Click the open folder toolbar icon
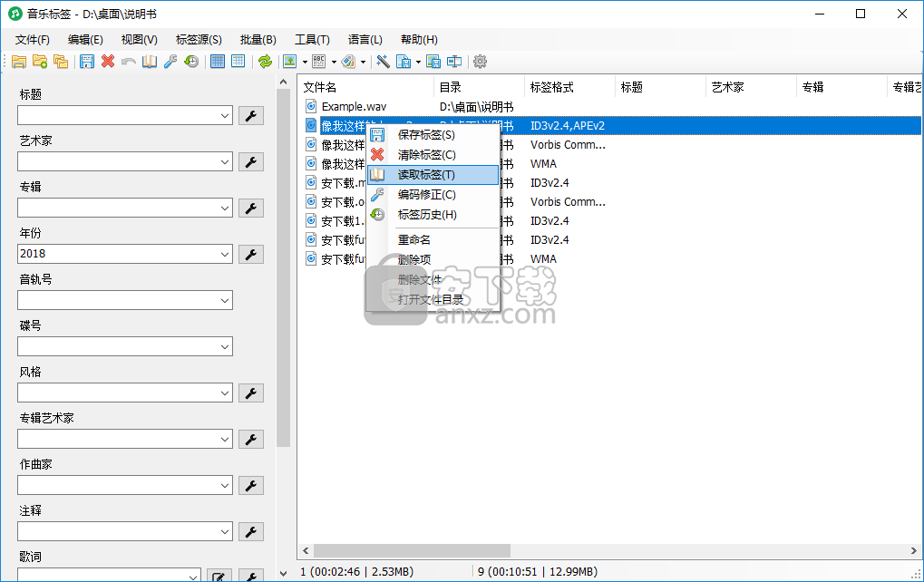 click(19, 62)
